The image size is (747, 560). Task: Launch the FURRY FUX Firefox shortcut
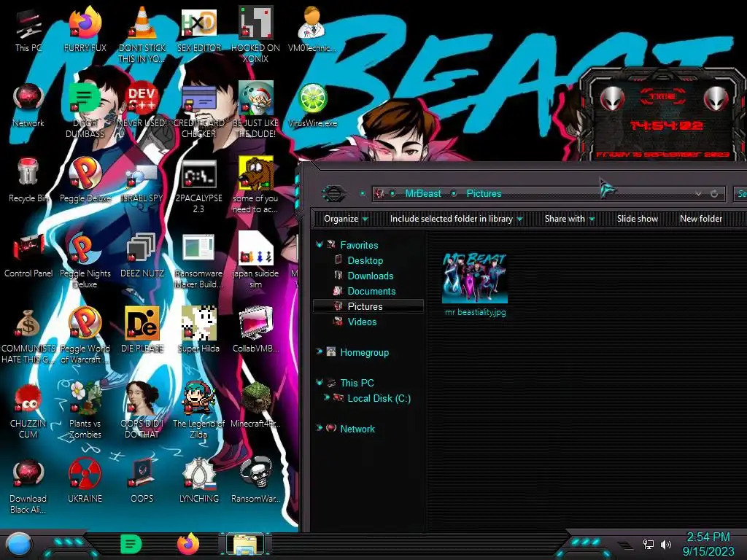[x=85, y=29]
